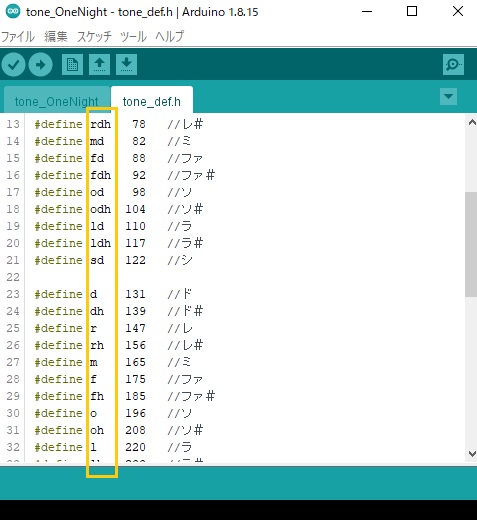Maximize the Arduino window
Viewport: 477px width, 520px height.
pos(412,12)
